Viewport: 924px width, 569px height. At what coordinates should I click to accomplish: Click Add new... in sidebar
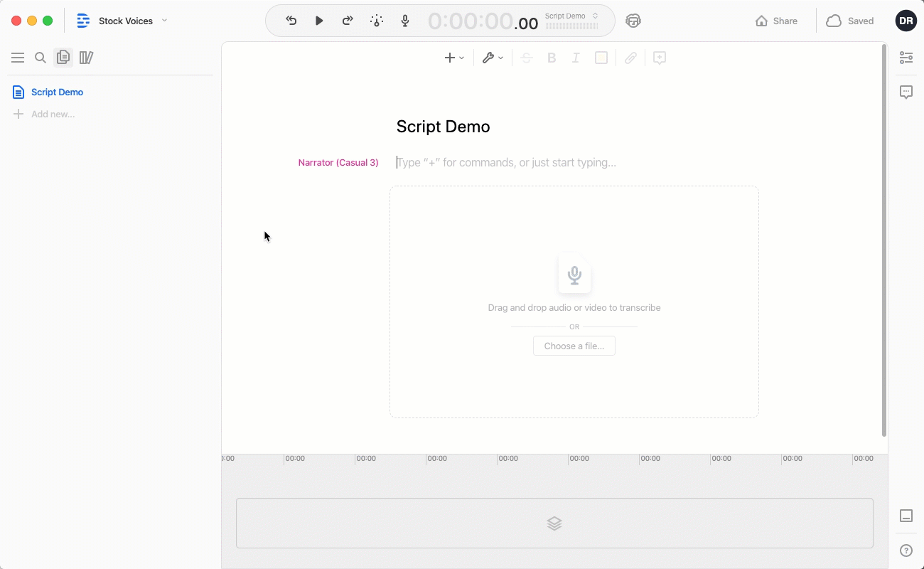pos(53,114)
